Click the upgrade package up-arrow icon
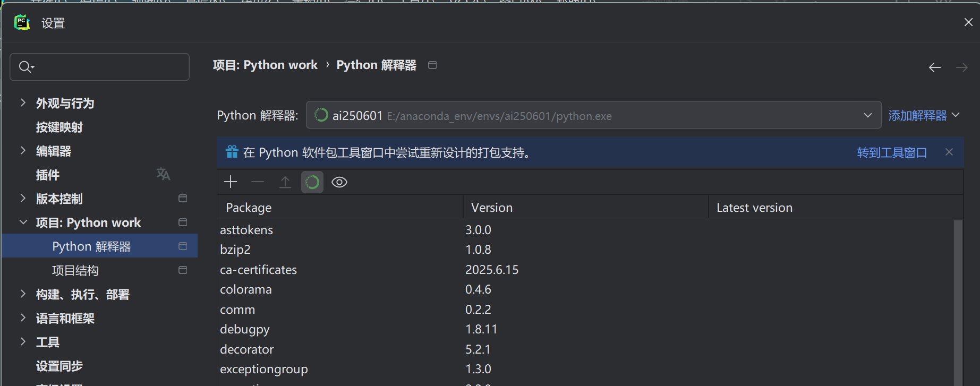The image size is (980, 386). [x=285, y=182]
